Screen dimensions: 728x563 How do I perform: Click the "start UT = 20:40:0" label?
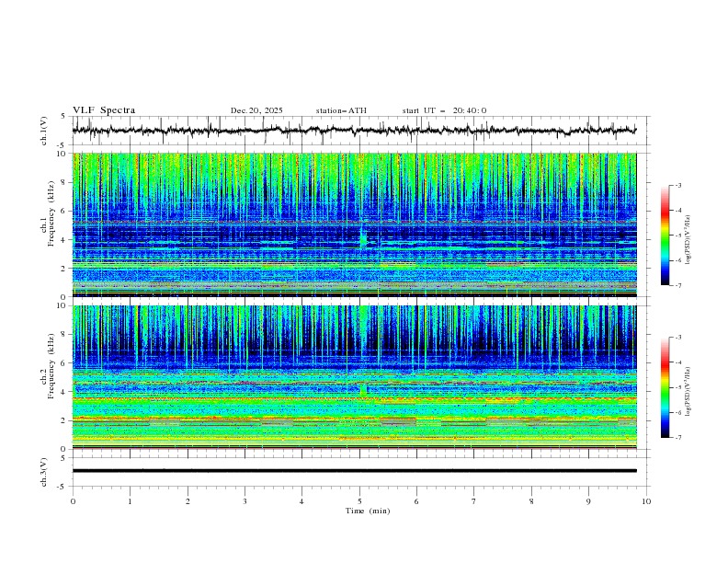pos(444,110)
